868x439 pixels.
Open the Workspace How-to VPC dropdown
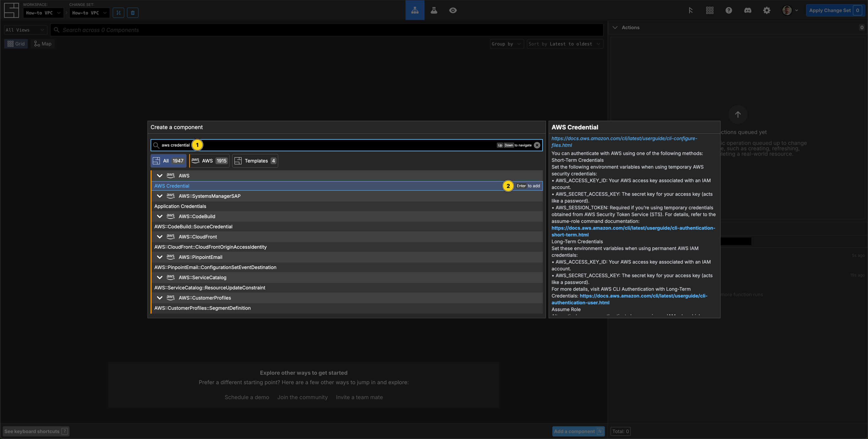pos(43,13)
